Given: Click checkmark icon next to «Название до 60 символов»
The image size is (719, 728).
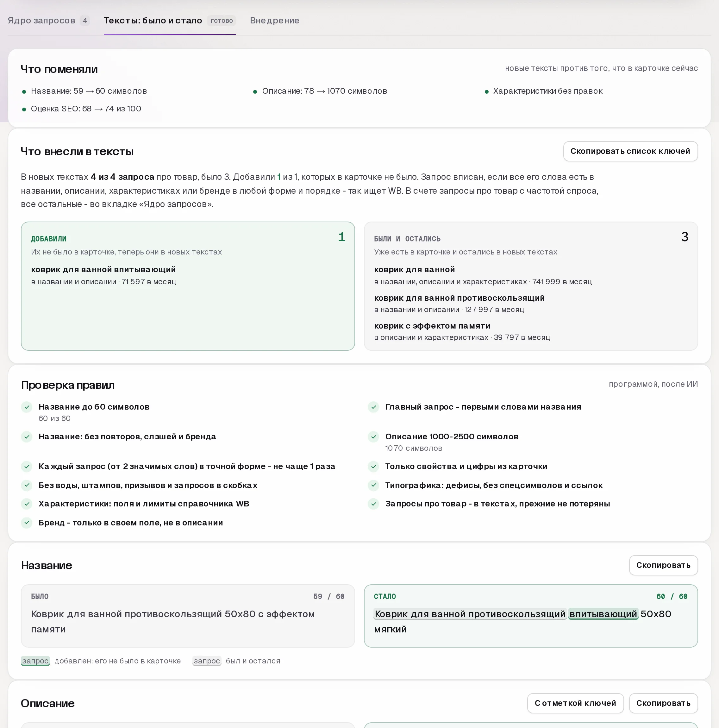Looking at the screenshot, I should tap(27, 407).
